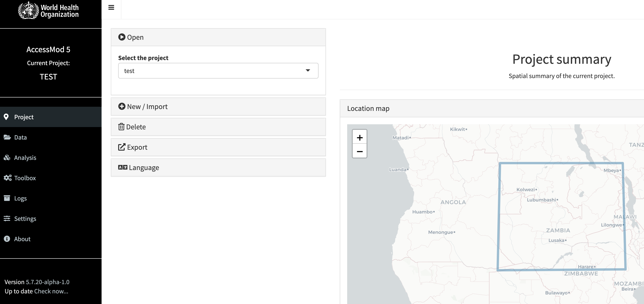The image size is (644, 304).
Task: Click the Export external-link icon
Action: (121, 147)
